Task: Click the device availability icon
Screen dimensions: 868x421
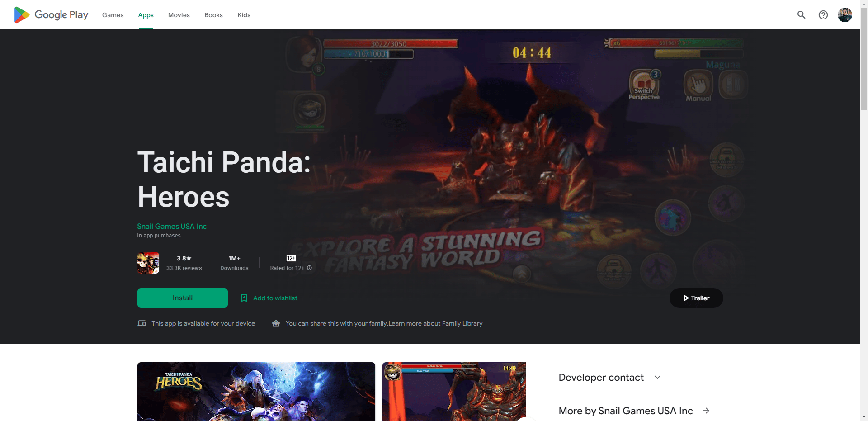Action: 142,323
